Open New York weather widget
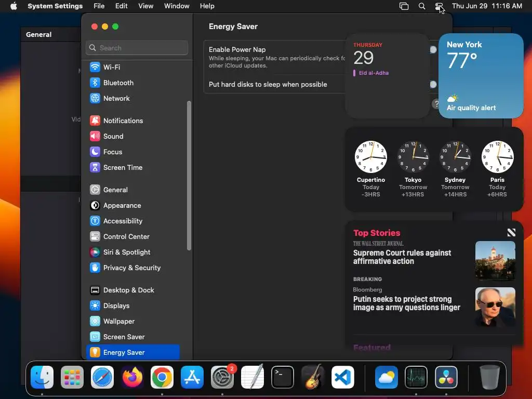The image size is (532, 399). coord(481,76)
